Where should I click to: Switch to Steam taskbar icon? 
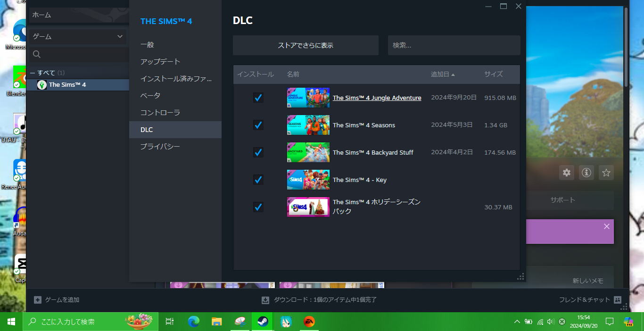pyautogui.click(x=263, y=322)
